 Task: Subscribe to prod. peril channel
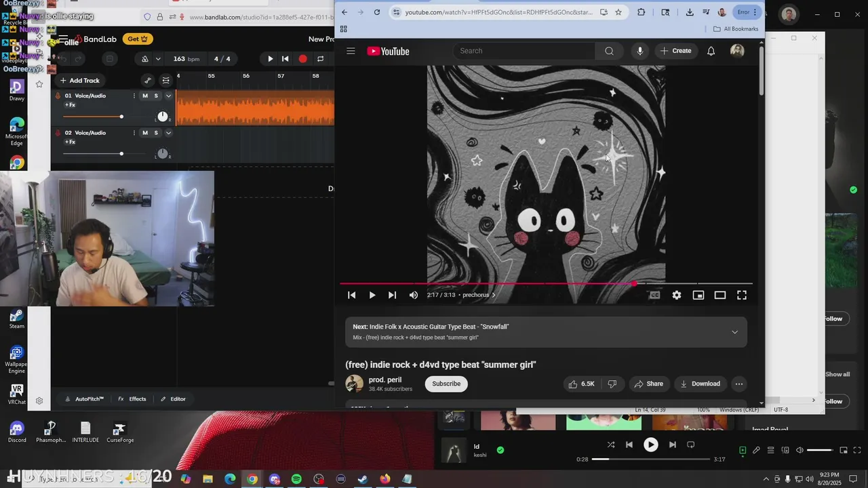tap(446, 384)
